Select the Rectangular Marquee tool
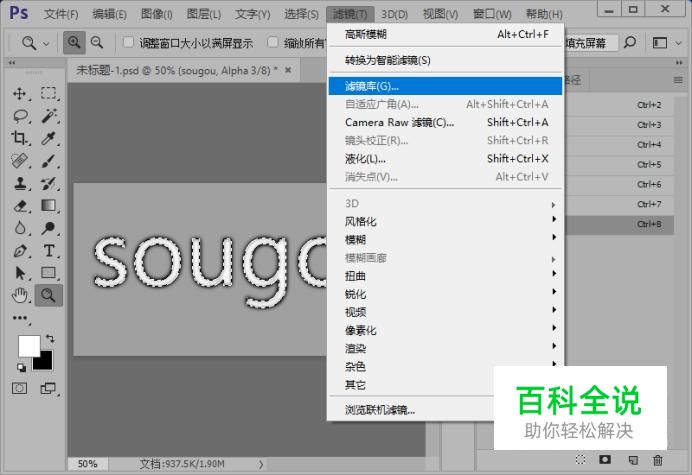Image resolution: width=692 pixels, height=475 pixels. tap(49, 94)
